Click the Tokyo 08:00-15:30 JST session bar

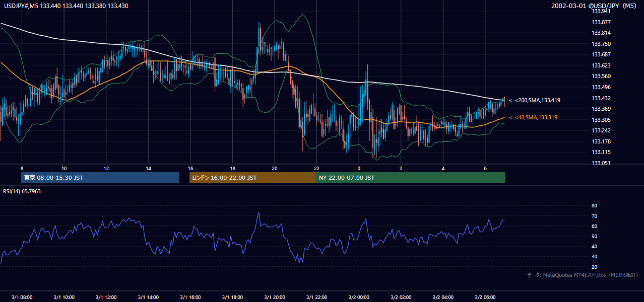tap(100, 178)
